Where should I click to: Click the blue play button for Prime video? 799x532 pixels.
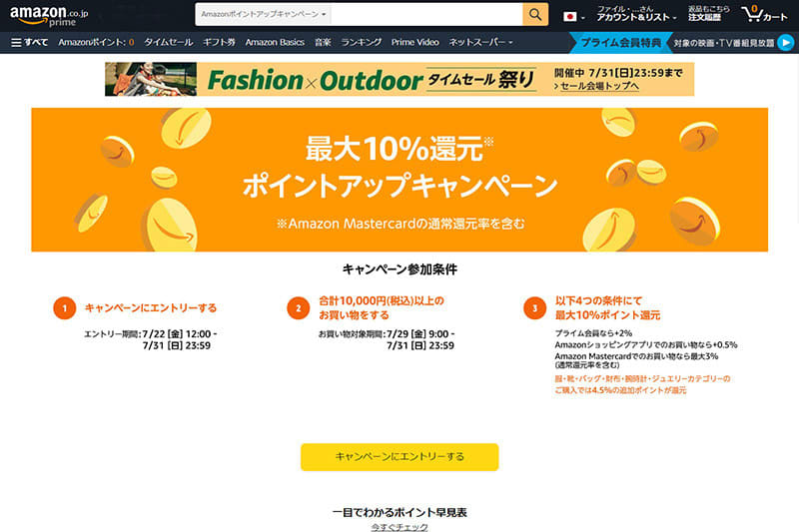click(x=786, y=42)
